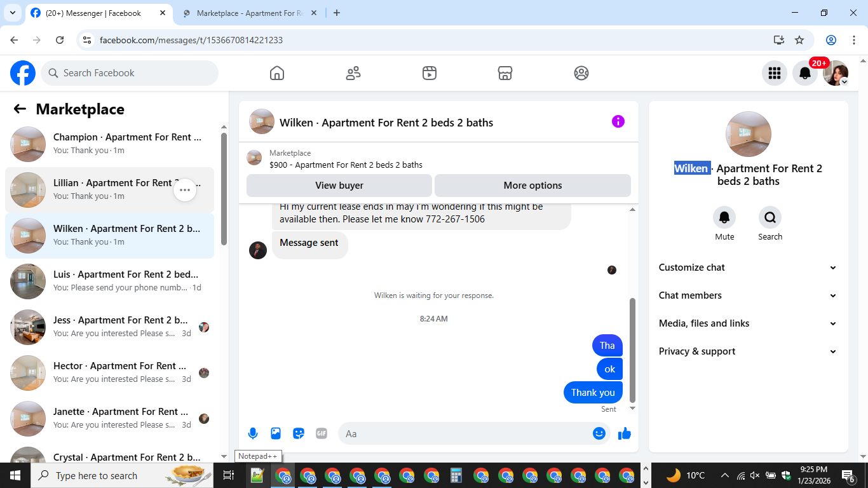Click the Mute bell icon
Viewport: 868px width, 488px height.
(x=724, y=217)
